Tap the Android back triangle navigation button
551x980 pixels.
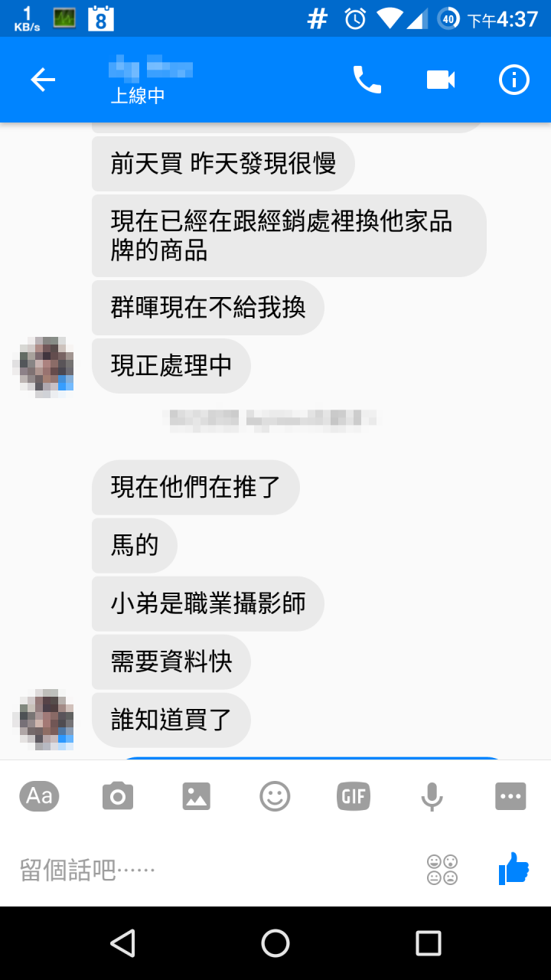122,943
